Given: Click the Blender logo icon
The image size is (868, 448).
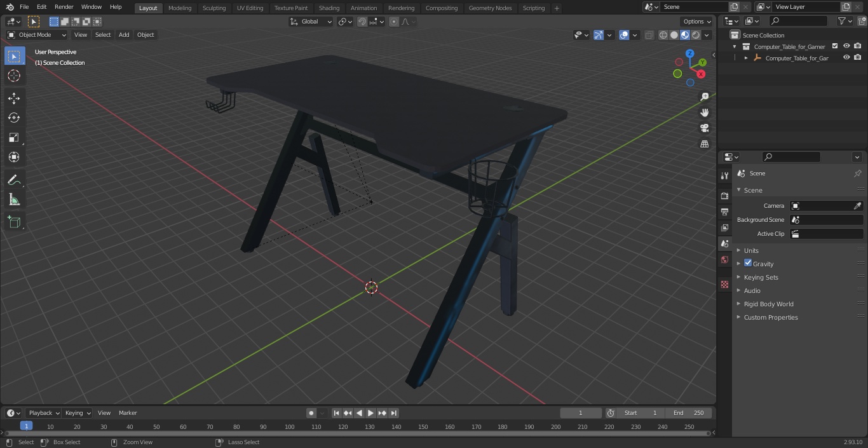Looking at the screenshot, I should 9,7.
